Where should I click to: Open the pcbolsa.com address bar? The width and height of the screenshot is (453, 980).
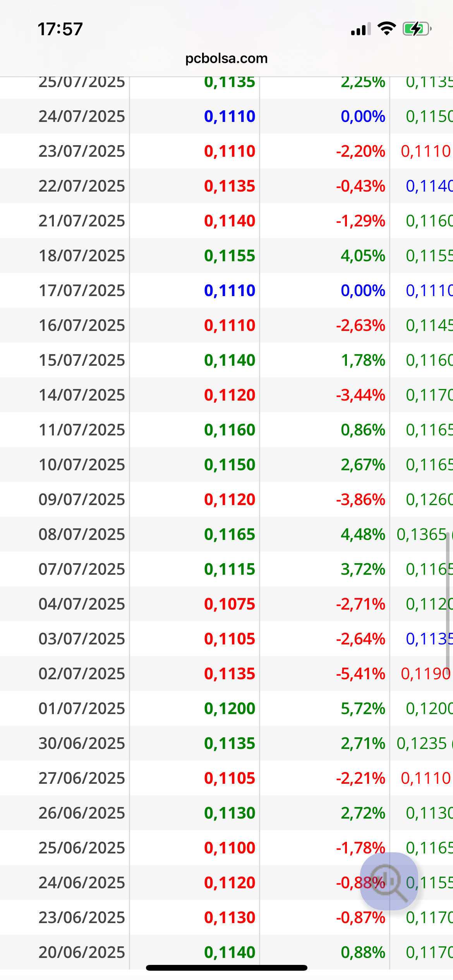pyautogui.click(x=226, y=58)
